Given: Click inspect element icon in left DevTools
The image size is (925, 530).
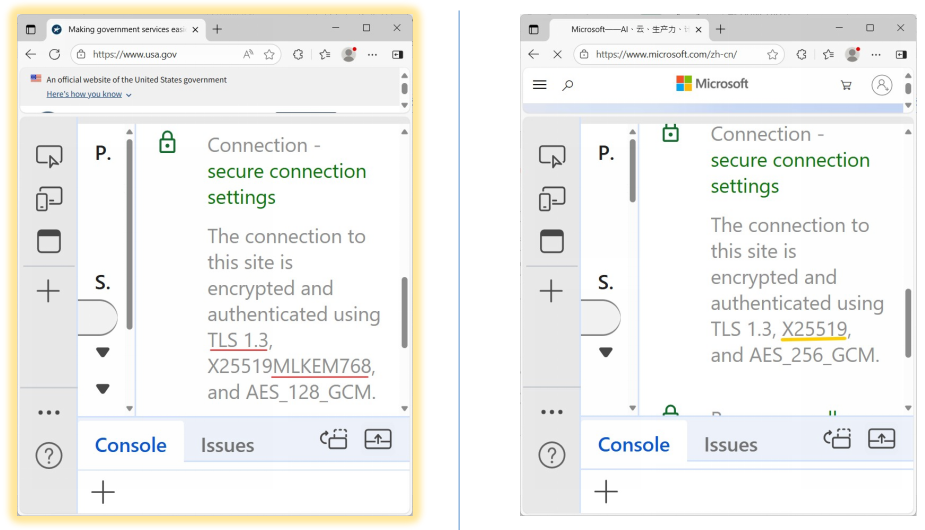Looking at the screenshot, I should pos(48,156).
